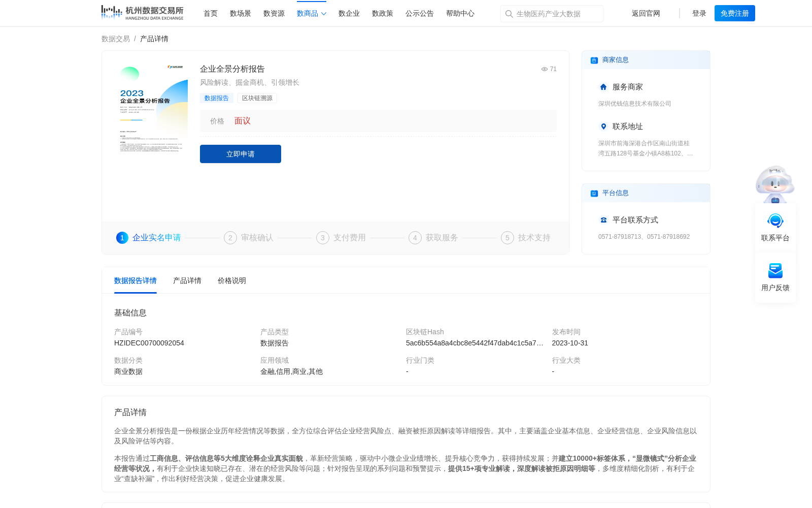812x508 pixels.
Task: Click the platform phone numbers 0571-87918713
Action: click(644, 237)
